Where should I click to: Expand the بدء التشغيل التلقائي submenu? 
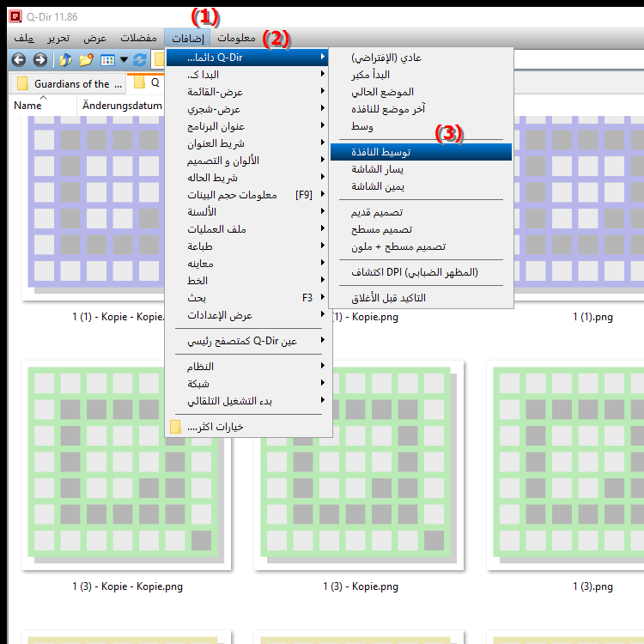coord(229,401)
